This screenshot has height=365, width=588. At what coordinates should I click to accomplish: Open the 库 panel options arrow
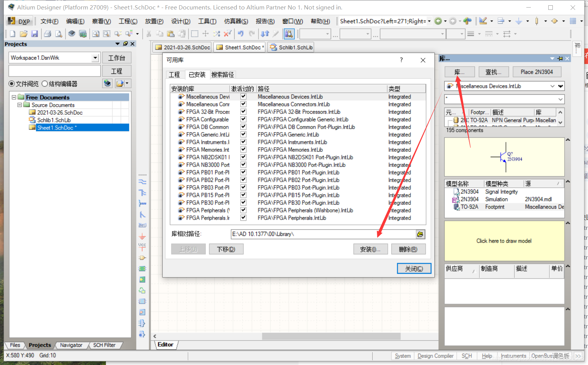[x=552, y=58]
